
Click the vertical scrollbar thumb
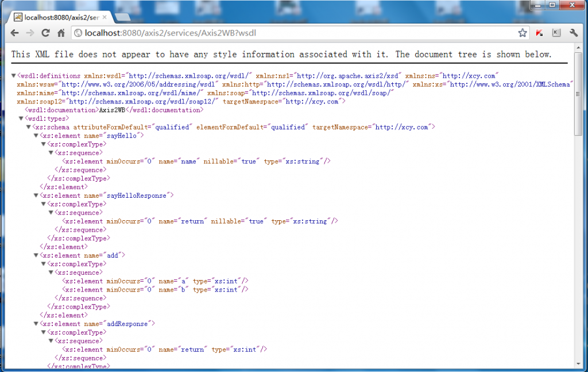click(578, 94)
